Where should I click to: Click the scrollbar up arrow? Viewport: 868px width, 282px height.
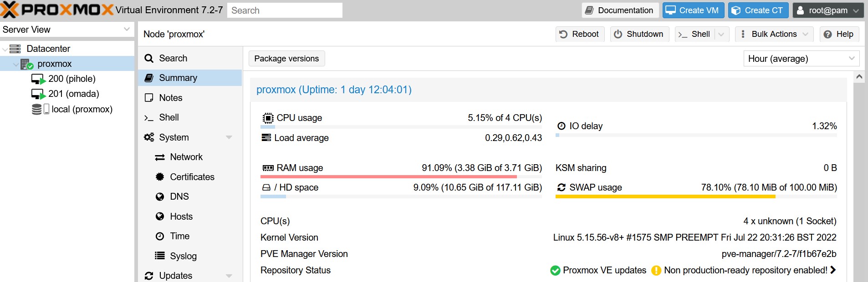pos(859,77)
